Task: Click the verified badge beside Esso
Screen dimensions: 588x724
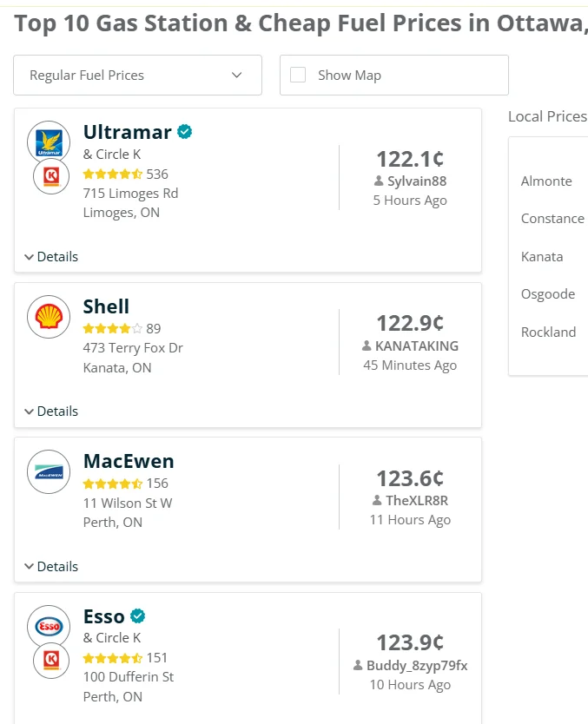Action: [x=137, y=616]
